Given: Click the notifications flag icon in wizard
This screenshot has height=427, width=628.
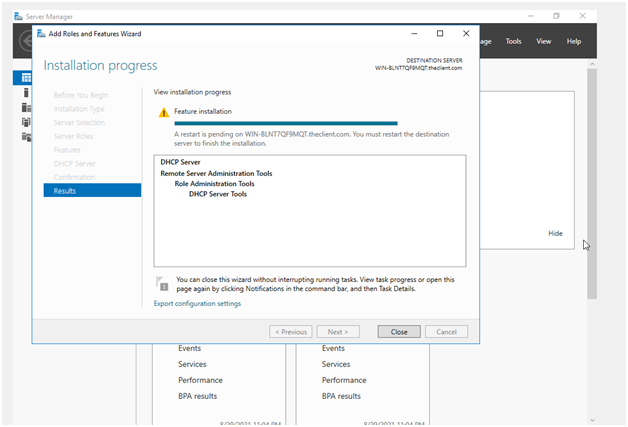Looking at the screenshot, I should click(x=162, y=284).
